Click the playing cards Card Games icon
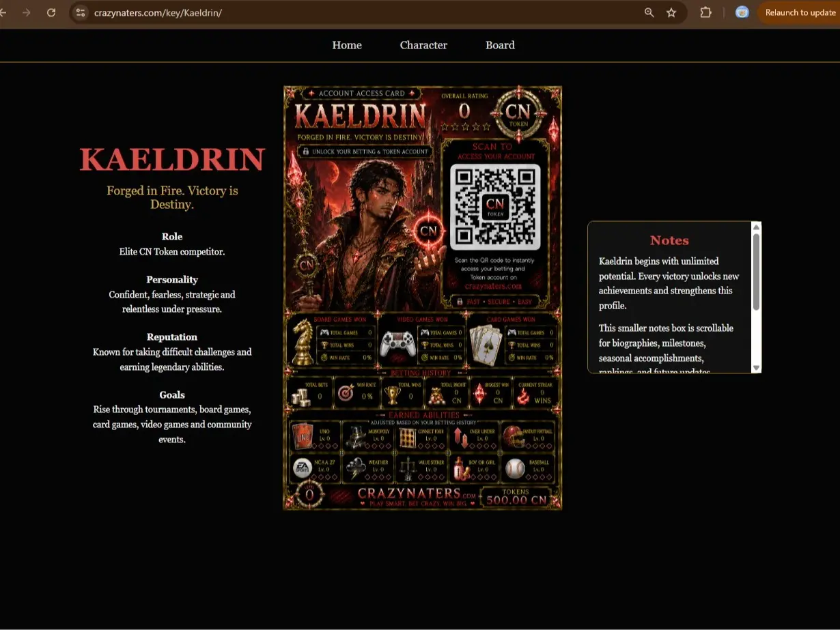 click(x=486, y=344)
